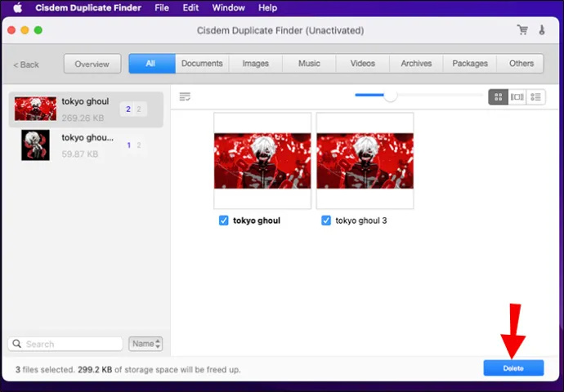Viewport: 564px width, 392px height.
Task: Uncheck the tokyo ghoul checkbox
Action: 223,220
